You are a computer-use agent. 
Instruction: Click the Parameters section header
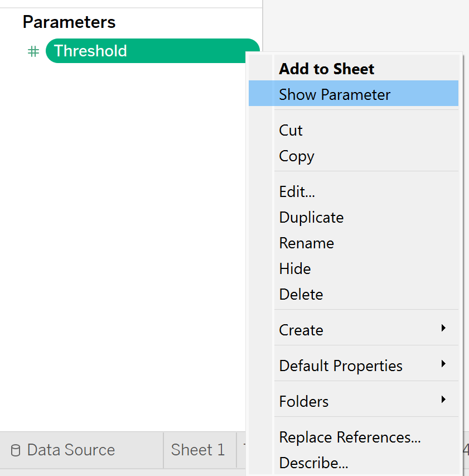(x=69, y=22)
